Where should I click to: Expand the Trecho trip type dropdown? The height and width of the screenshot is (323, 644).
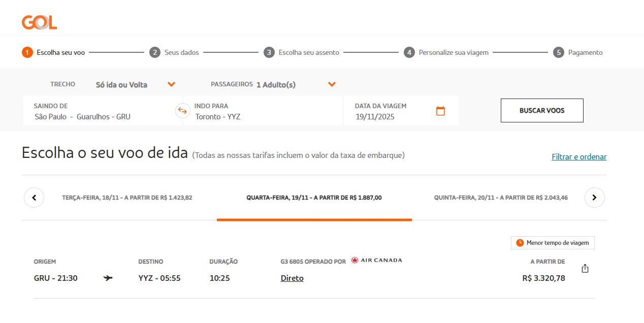[x=171, y=84]
